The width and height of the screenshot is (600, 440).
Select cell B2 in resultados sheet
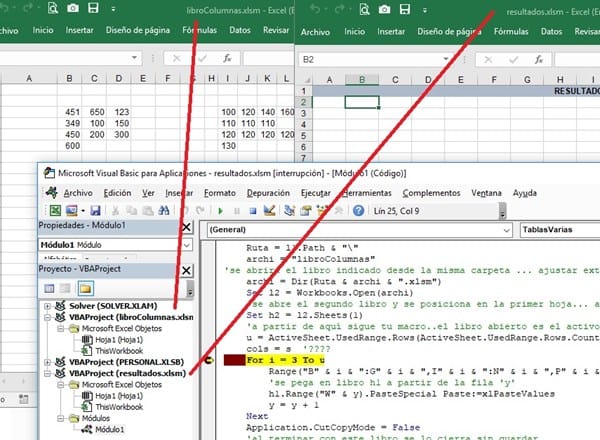[x=362, y=102]
